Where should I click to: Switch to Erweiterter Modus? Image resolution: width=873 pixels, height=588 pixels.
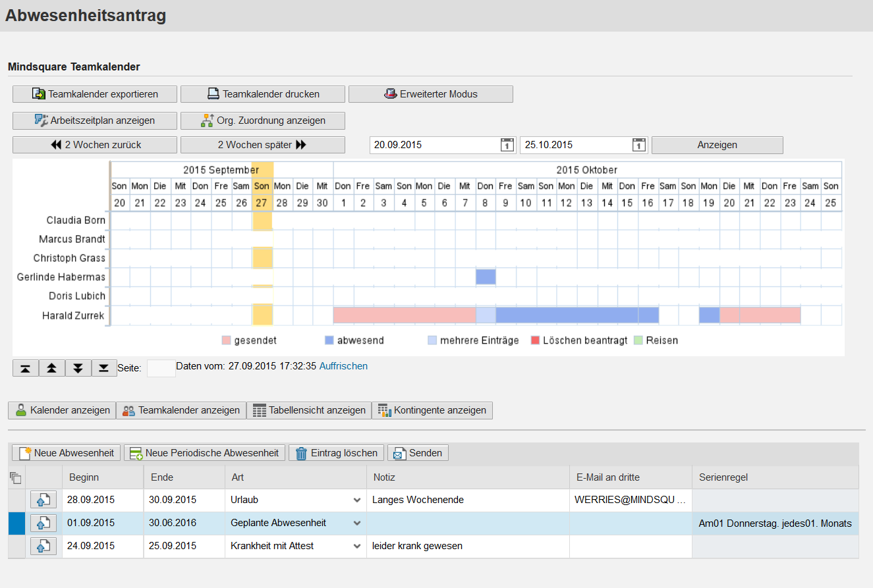(431, 94)
